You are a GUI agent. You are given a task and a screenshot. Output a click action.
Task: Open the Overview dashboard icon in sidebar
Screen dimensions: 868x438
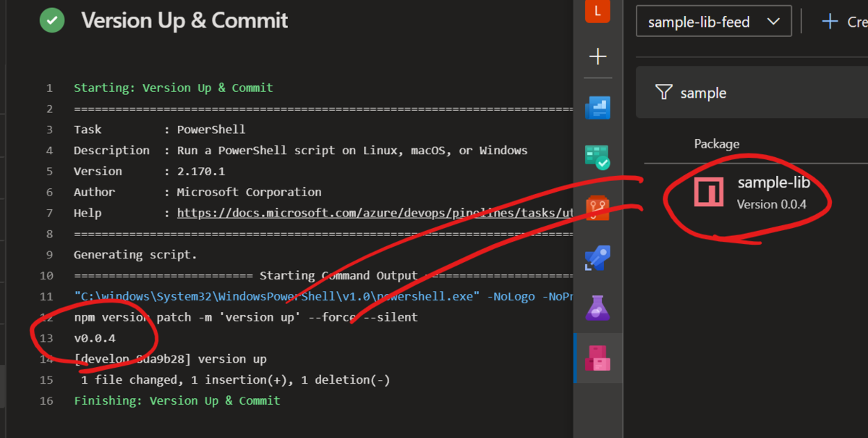tap(597, 108)
